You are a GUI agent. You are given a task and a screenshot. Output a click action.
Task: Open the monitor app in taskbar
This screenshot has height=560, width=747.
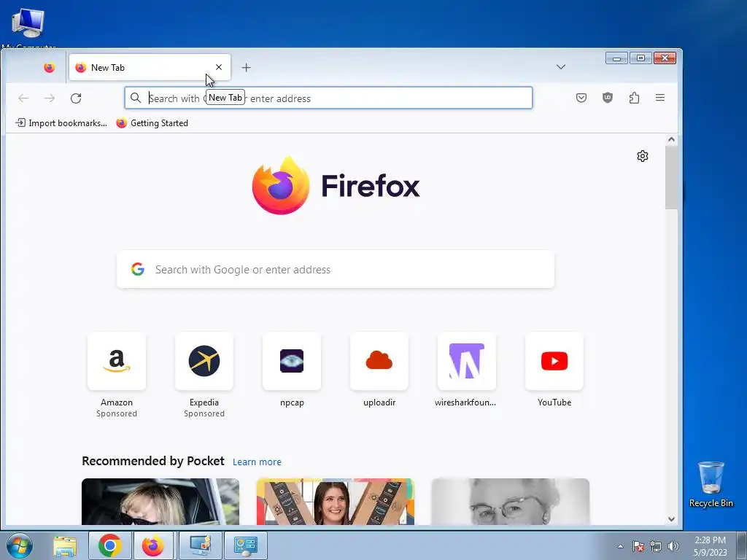pos(200,545)
